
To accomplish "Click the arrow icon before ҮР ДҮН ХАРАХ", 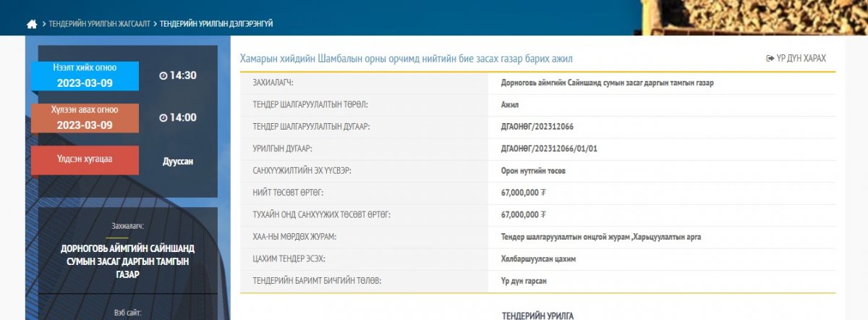I will coord(770,58).
